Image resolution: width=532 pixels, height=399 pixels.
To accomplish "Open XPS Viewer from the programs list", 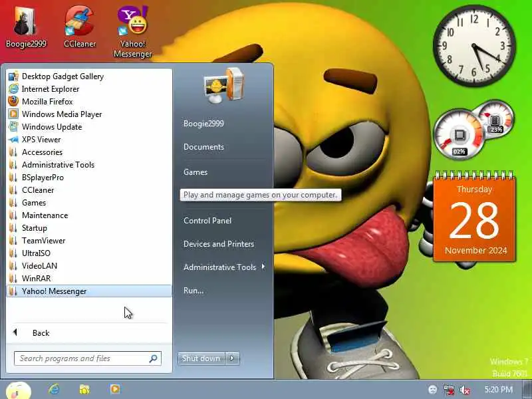I will [89, 140].
